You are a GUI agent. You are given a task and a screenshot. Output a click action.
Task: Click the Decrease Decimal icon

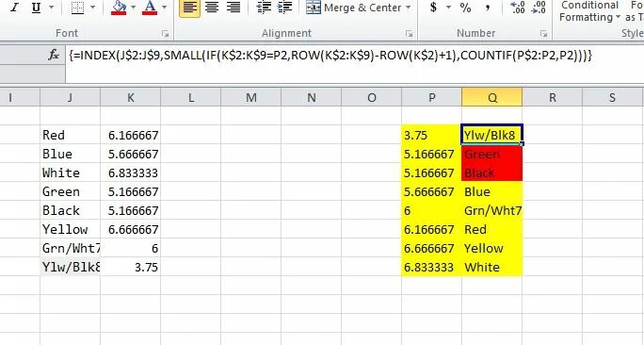539,8
